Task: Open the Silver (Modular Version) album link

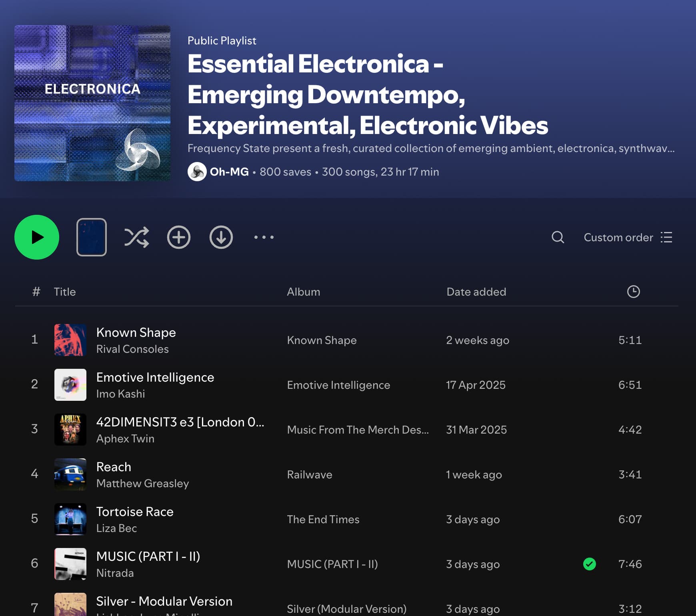Action: [x=347, y=609]
